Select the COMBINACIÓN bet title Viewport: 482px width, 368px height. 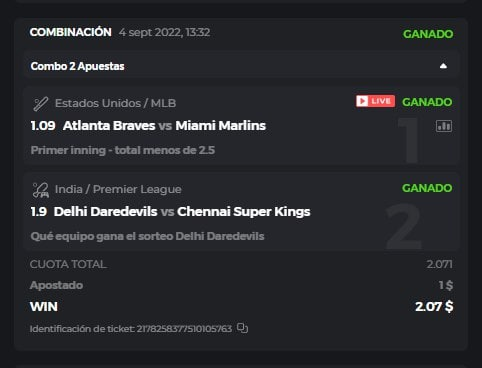[x=71, y=32]
